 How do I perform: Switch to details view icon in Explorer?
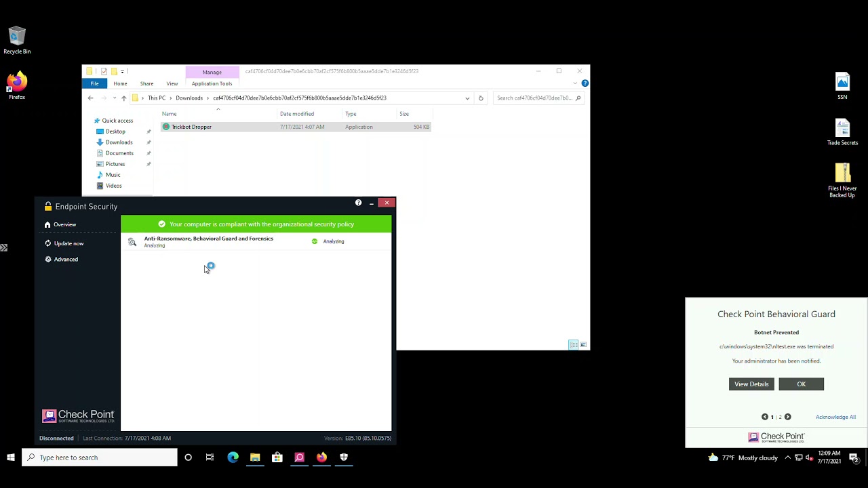point(573,345)
